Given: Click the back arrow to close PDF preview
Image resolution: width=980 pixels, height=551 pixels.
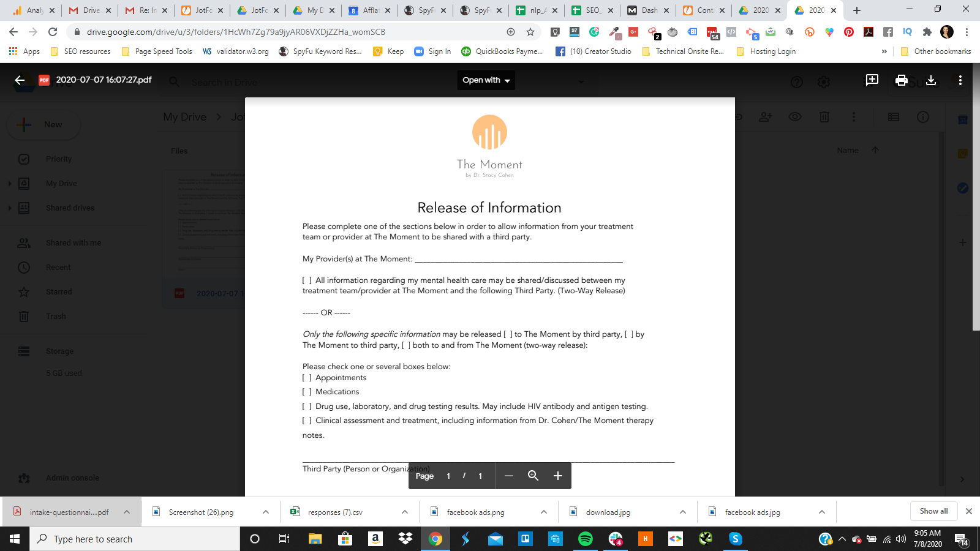Looking at the screenshot, I should 20,80.
